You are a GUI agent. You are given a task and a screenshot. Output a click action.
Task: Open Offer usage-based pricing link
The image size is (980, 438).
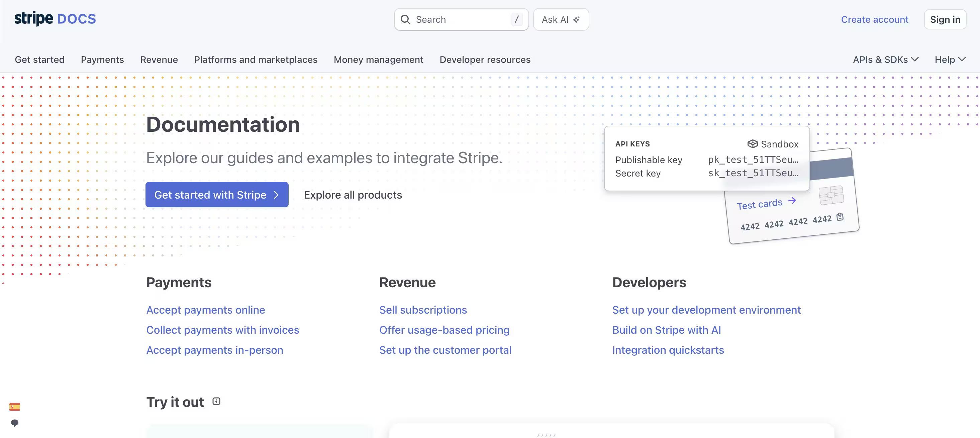coord(445,330)
